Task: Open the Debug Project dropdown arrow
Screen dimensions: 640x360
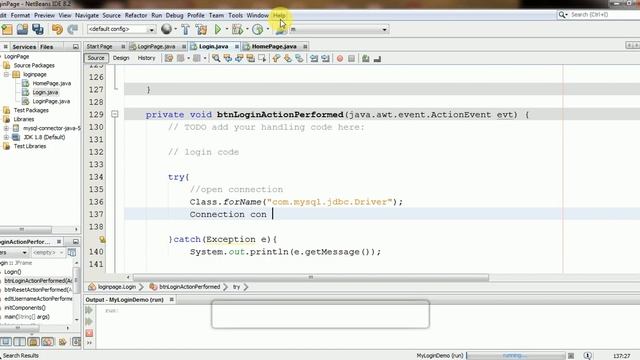Action: click(247, 29)
